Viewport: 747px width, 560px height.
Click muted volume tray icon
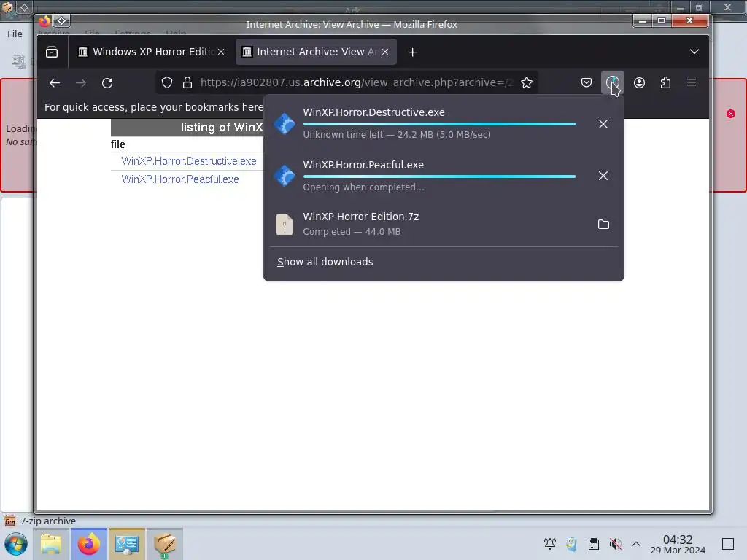tap(616, 543)
